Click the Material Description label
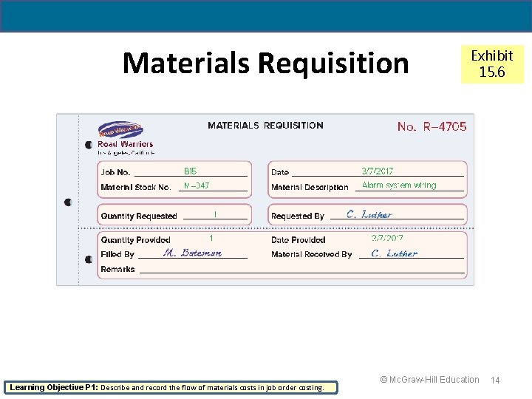Viewport: 532px width, 399px height. pos(310,187)
